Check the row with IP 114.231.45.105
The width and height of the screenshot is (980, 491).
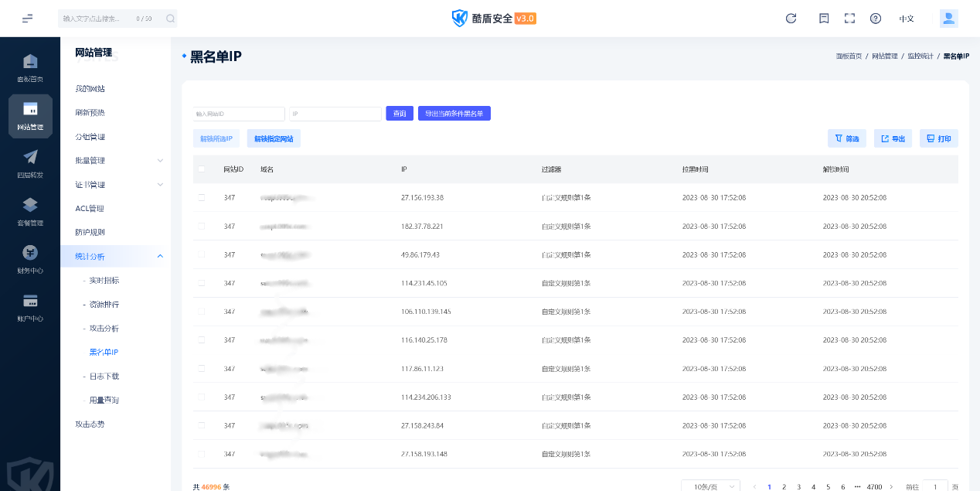point(202,283)
